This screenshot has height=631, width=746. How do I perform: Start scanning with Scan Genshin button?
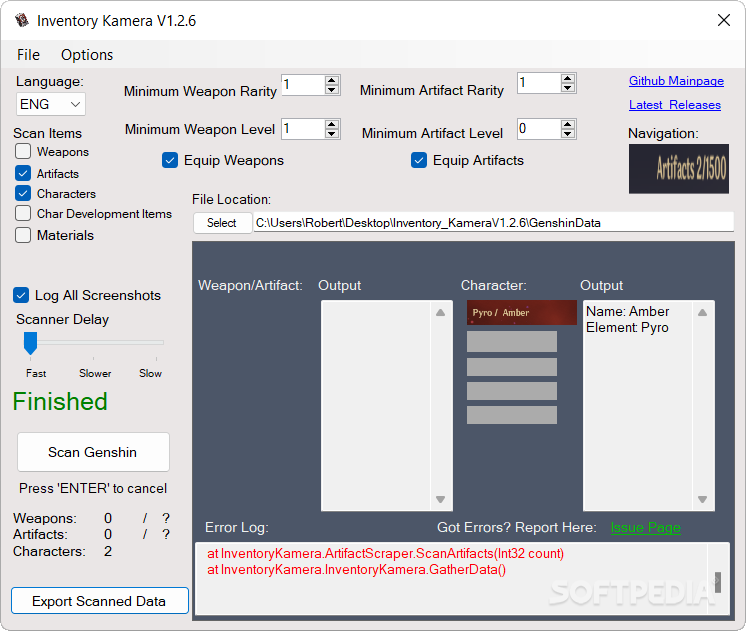(x=93, y=452)
